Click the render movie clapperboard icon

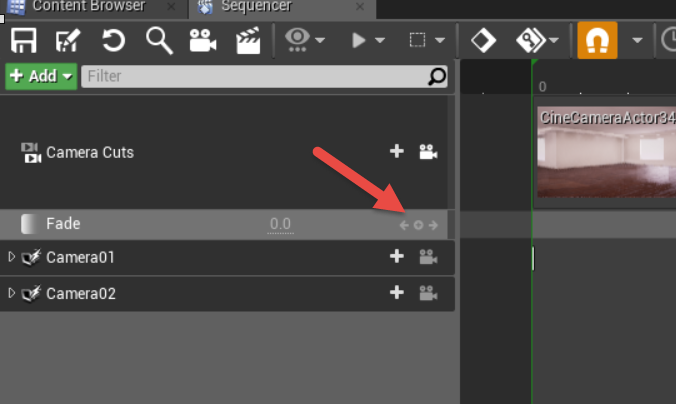click(248, 41)
